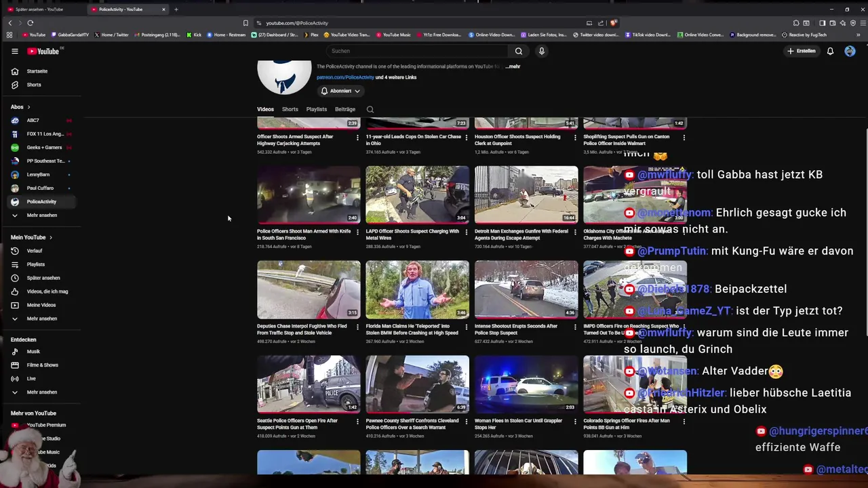This screenshot has width=868, height=488.
Task: Open the account avatar menu
Action: [850, 51]
